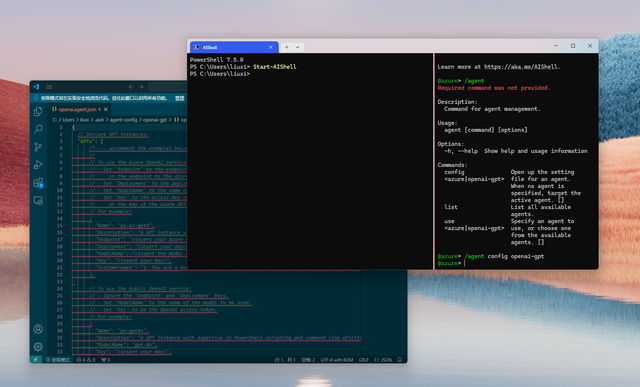Click the shield icon in the trust banner

[x=36, y=98]
